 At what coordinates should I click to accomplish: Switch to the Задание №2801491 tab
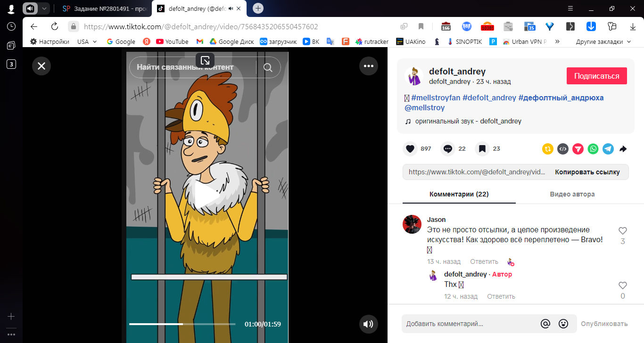(x=105, y=8)
